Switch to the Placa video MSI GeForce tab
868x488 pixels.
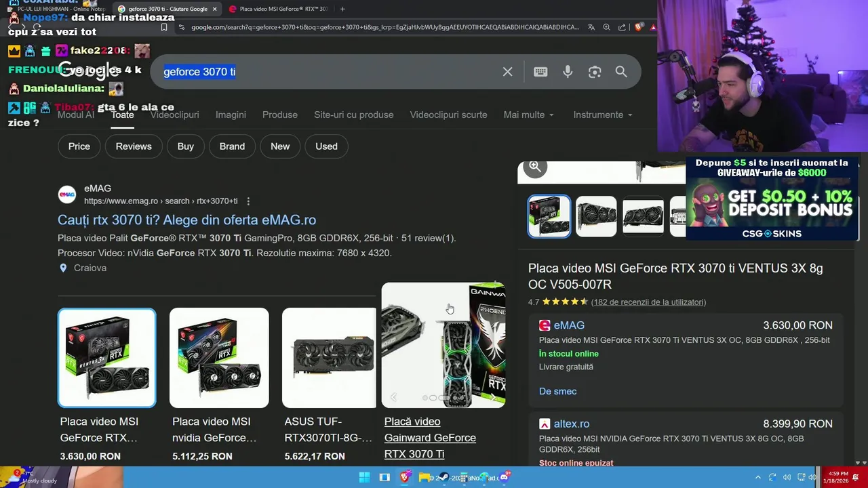278,9
